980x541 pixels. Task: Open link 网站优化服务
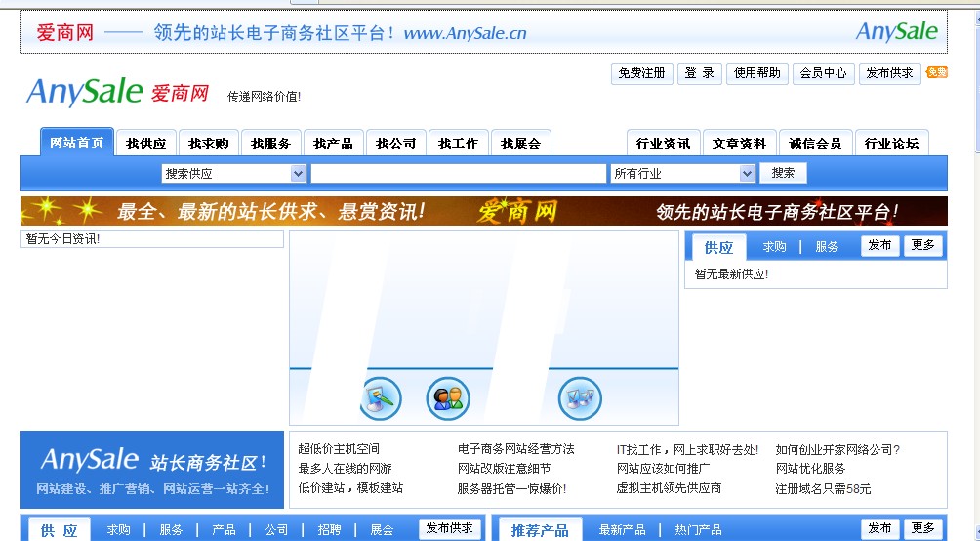(810, 469)
